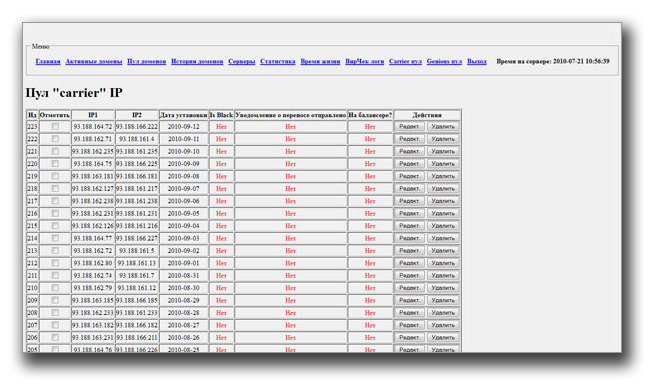Check the box for row 223
This screenshot has width=648, height=385.
point(55,126)
